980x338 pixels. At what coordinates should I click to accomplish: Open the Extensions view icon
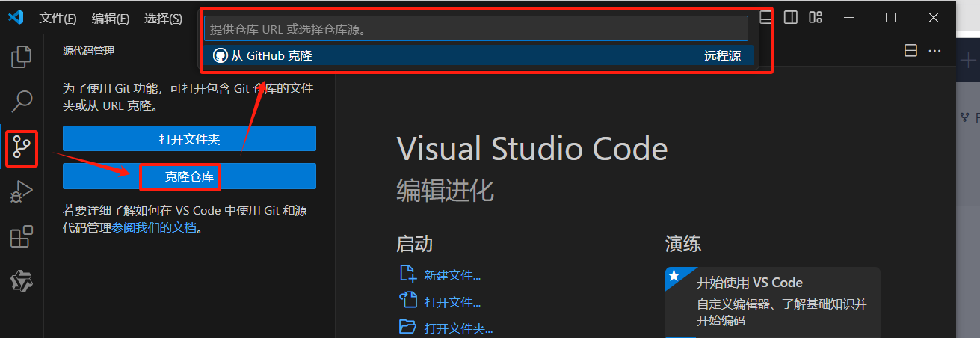(21, 236)
